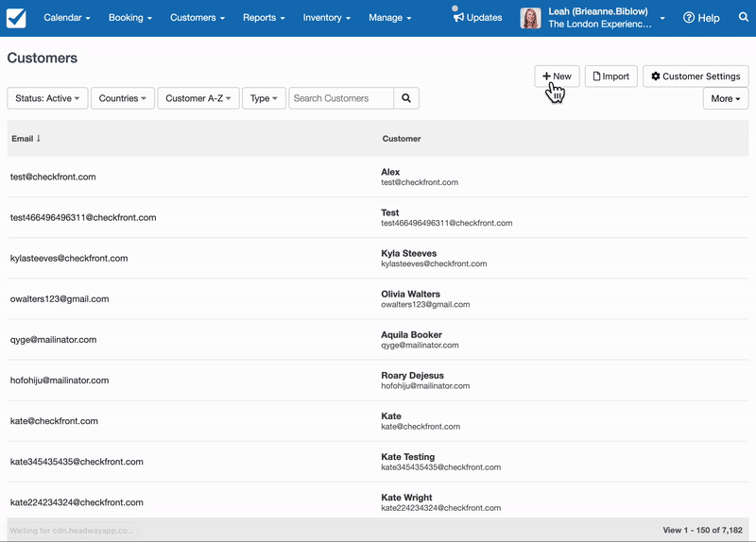Click the Email column sort arrow
Image resolution: width=756 pixels, height=542 pixels.
(39, 139)
